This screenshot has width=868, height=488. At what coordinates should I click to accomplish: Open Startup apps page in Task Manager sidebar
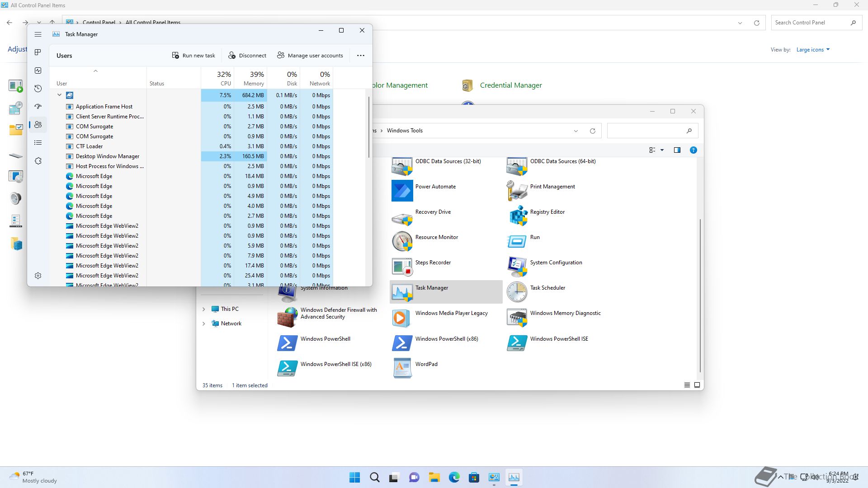coord(38,107)
